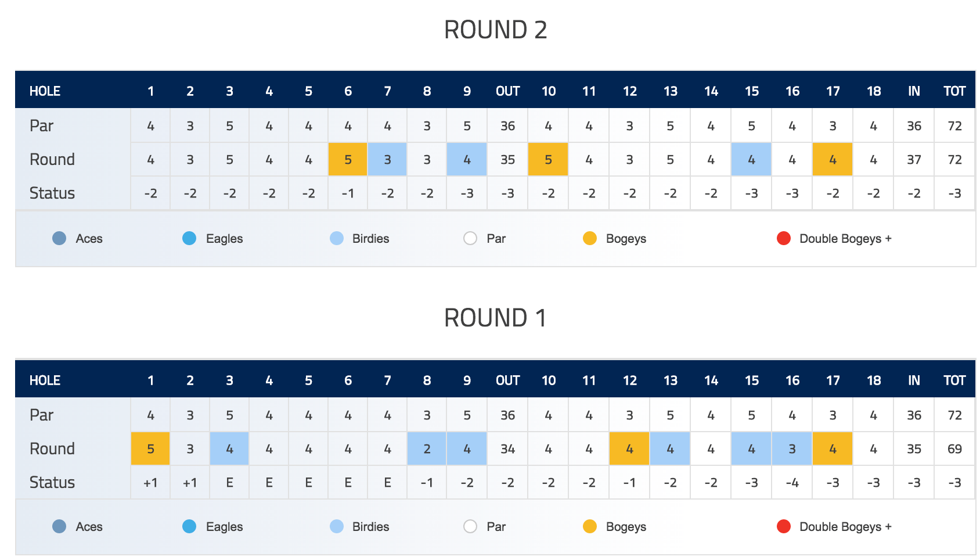Image resolution: width=980 pixels, height=560 pixels.
Task: Select the ROUND 2 heading
Action: (495, 30)
